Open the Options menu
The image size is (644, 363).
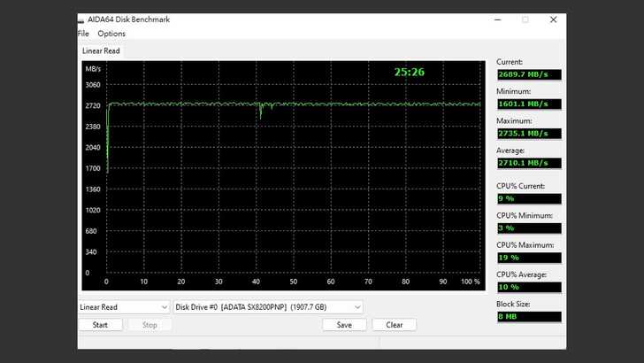(x=111, y=34)
